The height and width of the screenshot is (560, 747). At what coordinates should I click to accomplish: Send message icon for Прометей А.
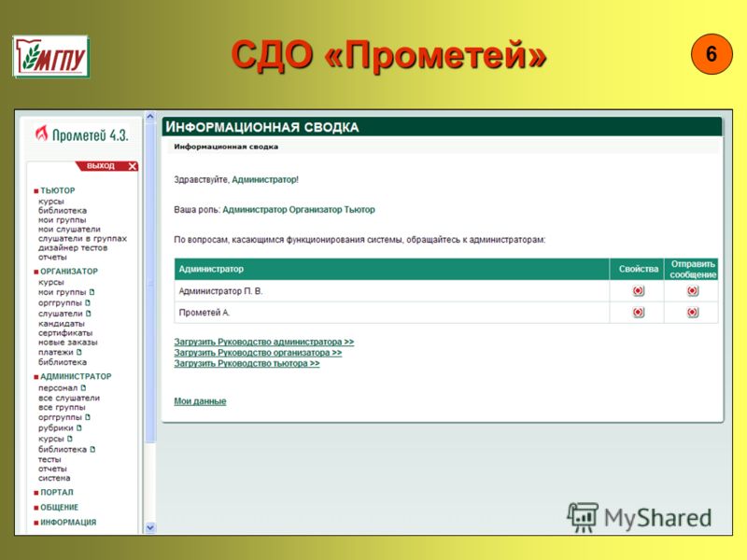coord(692,313)
